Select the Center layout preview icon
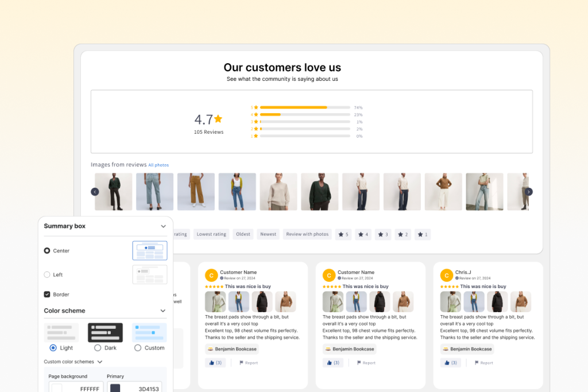 149,251
